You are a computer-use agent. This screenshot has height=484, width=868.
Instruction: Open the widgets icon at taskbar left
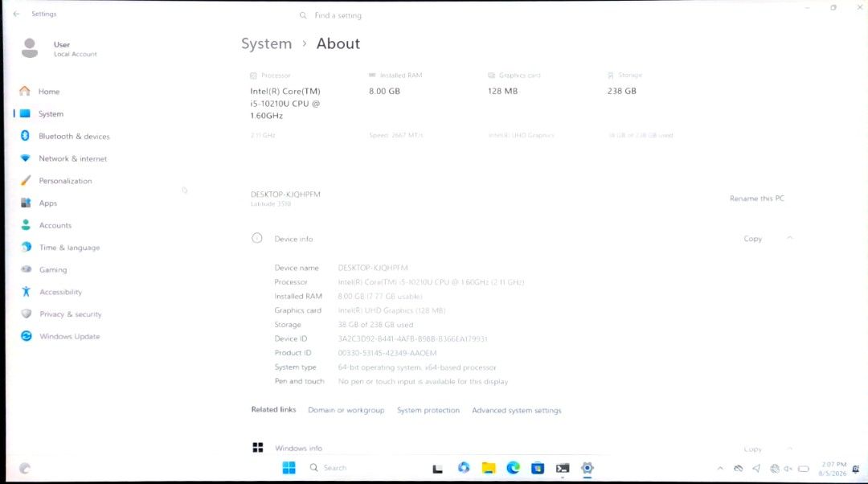pos(24,469)
